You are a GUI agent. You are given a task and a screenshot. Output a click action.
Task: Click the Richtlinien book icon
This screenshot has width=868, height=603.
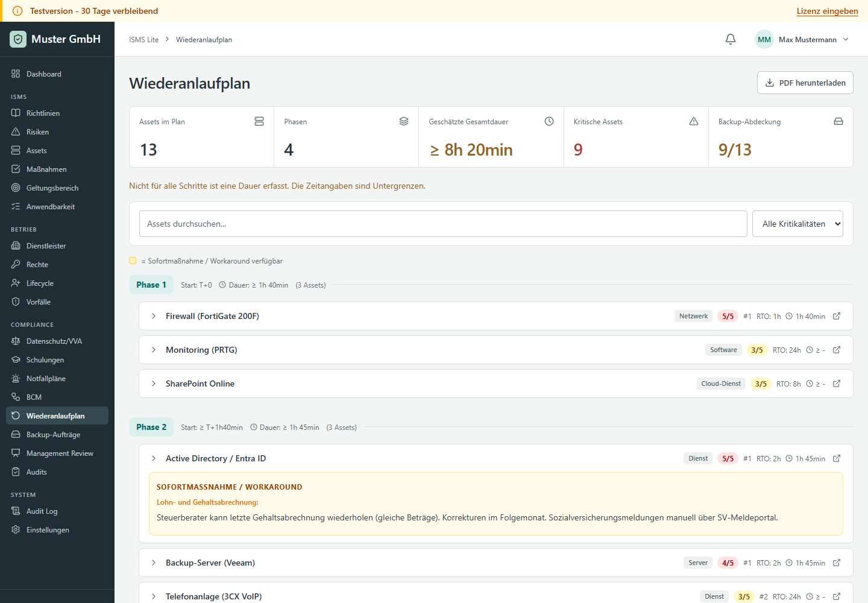click(x=16, y=113)
